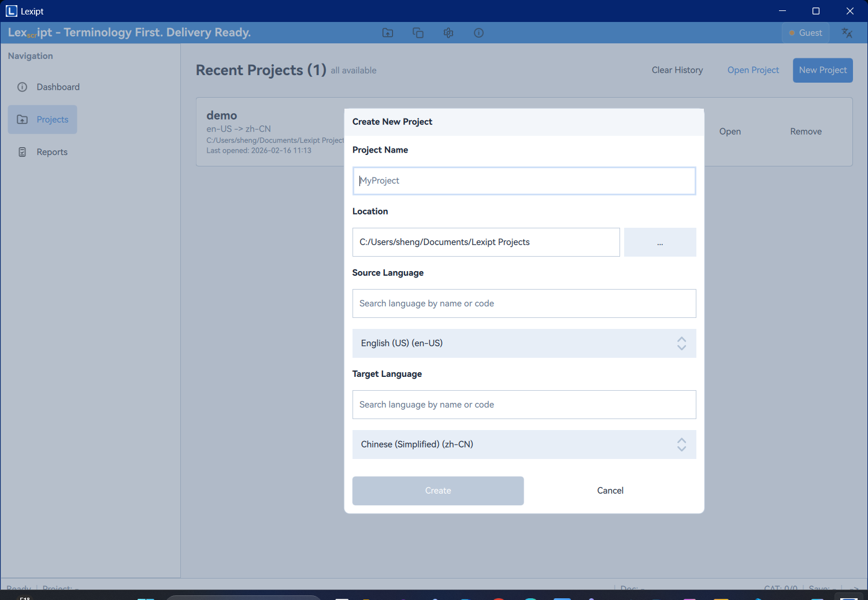Browse for location with the ellipsis button
Viewport: 868px width, 600px height.
click(x=659, y=242)
